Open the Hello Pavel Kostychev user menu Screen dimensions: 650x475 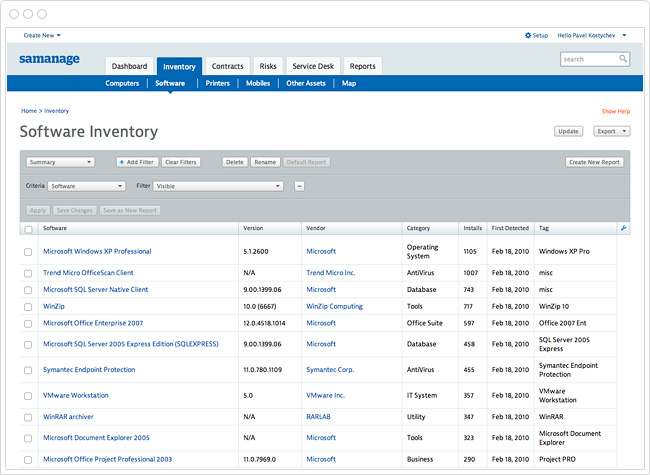point(592,35)
